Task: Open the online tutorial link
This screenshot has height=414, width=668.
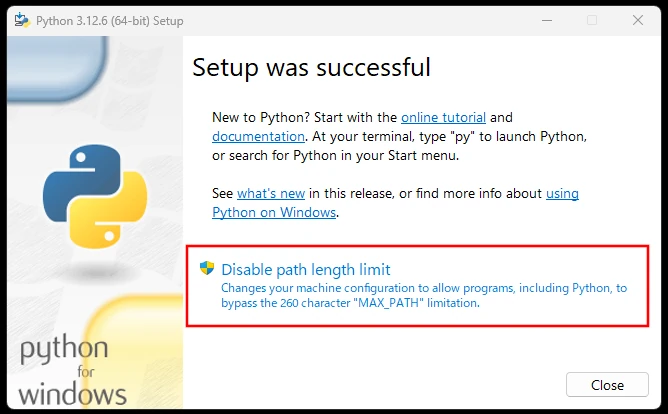Action: pyautogui.click(x=443, y=117)
